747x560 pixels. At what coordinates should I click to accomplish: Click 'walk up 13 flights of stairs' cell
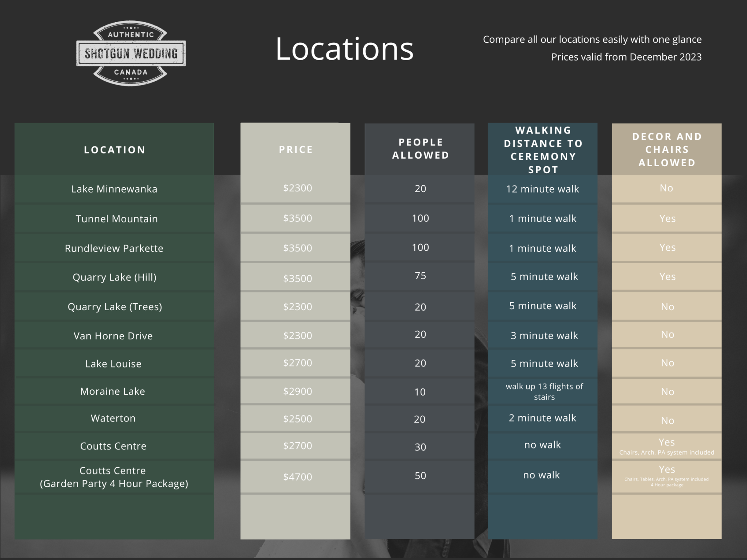tap(544, 392)
